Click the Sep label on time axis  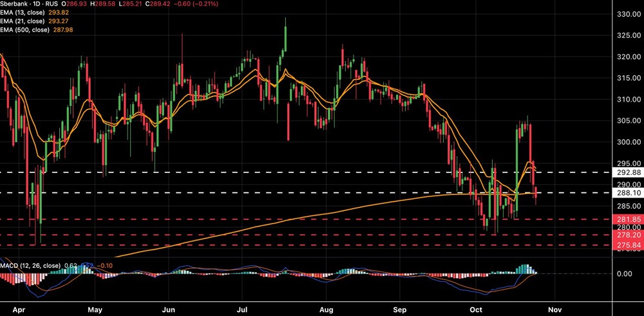point(400,309)
